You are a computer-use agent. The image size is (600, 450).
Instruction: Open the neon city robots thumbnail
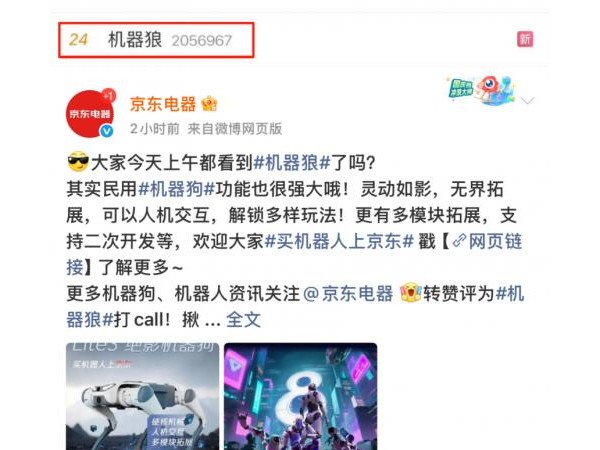pyautogui.click(x=300, y=396)
